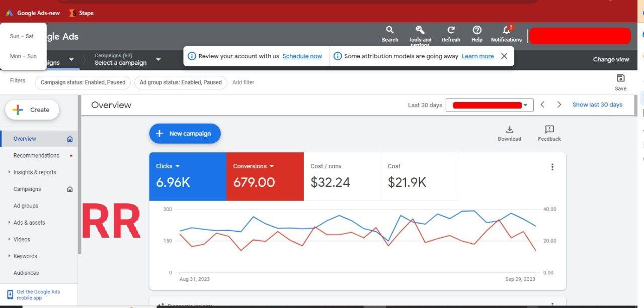Expand the Conversions metric dropdown
This screenshot has width=644, height=308.
[272, 166]
